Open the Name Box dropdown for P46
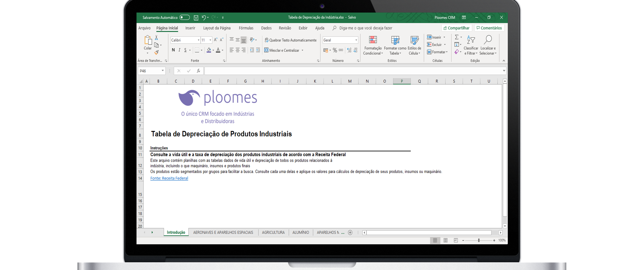Image resolution: width=644 pixels, height=270 pixels. pos(163,71)
